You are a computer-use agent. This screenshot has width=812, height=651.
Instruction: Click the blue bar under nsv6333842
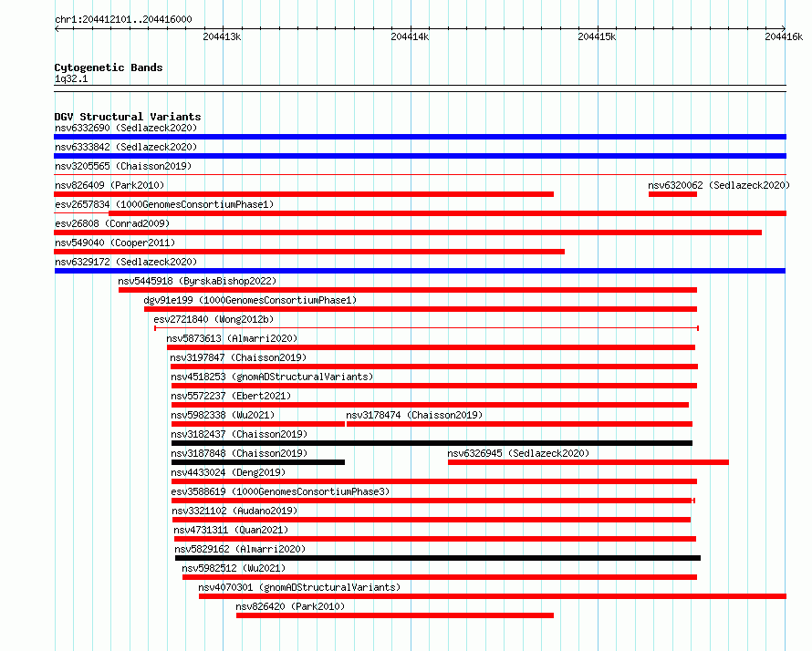[x=420, y=156]
